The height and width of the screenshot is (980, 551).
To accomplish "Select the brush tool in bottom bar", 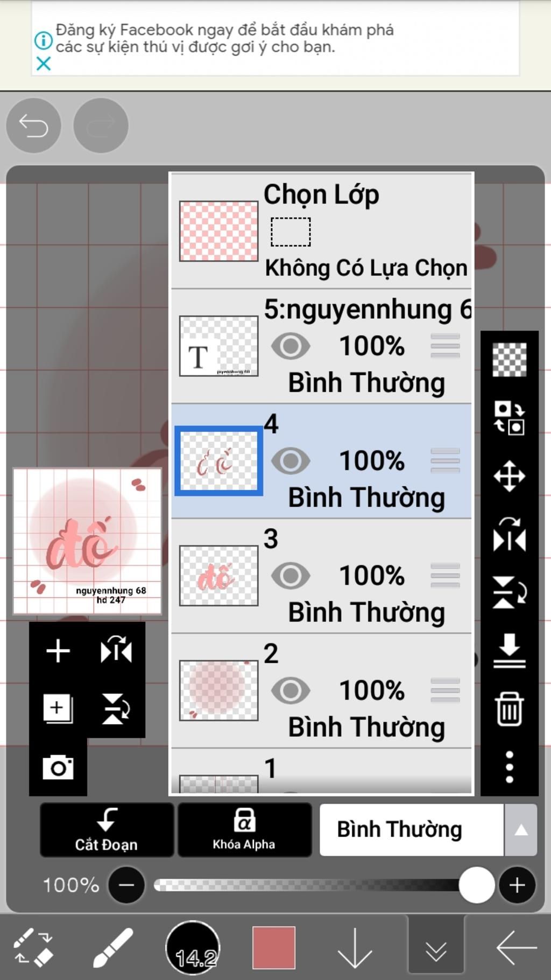I will tap(113, 948).
